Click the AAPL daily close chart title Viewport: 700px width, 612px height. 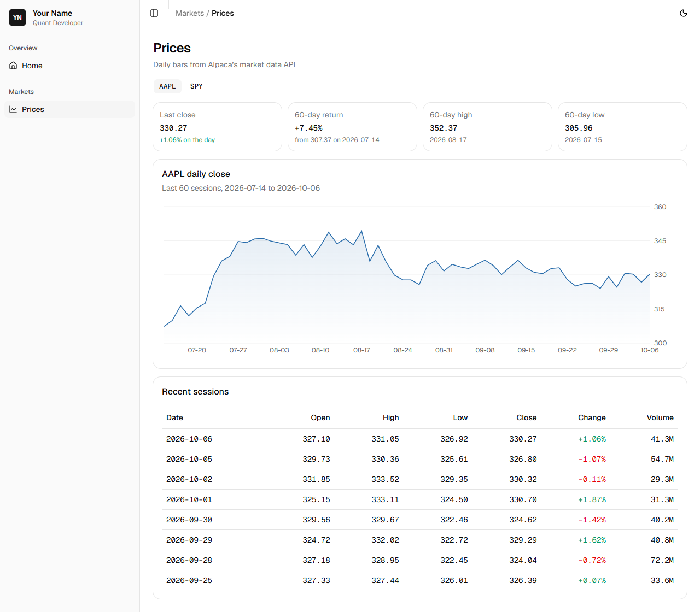pos(196,174)
